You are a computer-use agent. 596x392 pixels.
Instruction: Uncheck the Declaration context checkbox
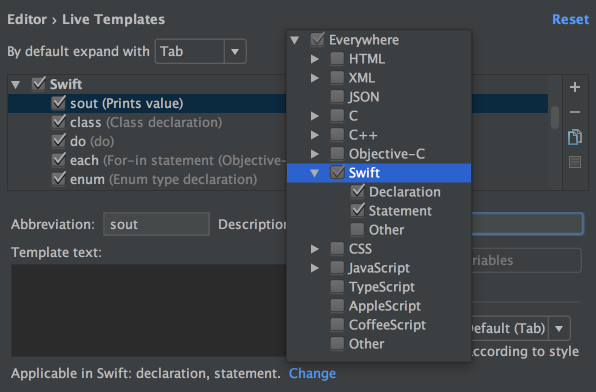click(357, 192)
